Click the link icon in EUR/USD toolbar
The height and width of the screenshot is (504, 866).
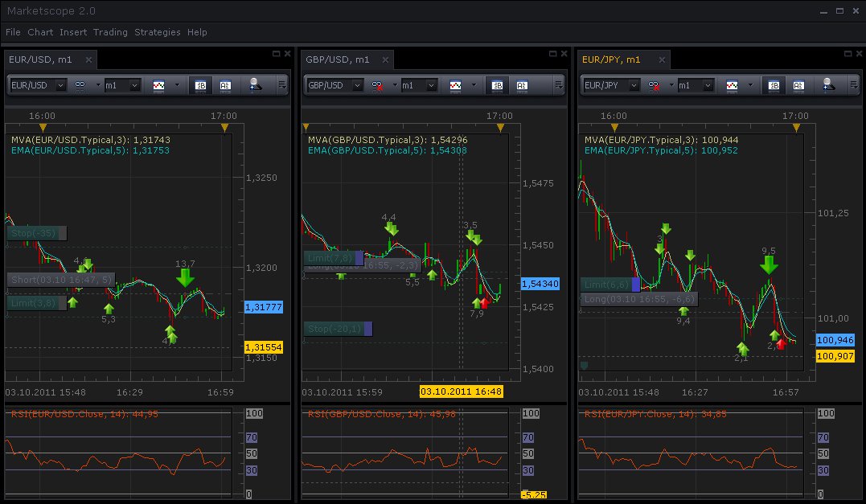(80, 85)
